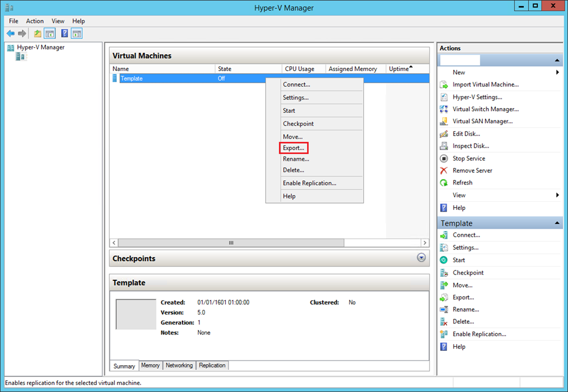This screenshot has height=392, width=568.
Task: Click the Virtual SAN Manager icon
Action: (x=444, y=122)
